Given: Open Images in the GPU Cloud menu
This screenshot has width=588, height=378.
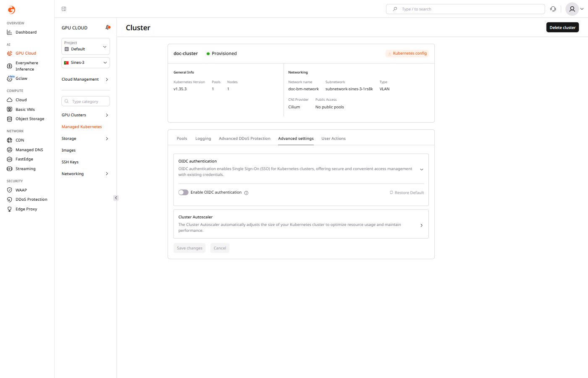Looking at the screenshot, I should pos(68,150).
